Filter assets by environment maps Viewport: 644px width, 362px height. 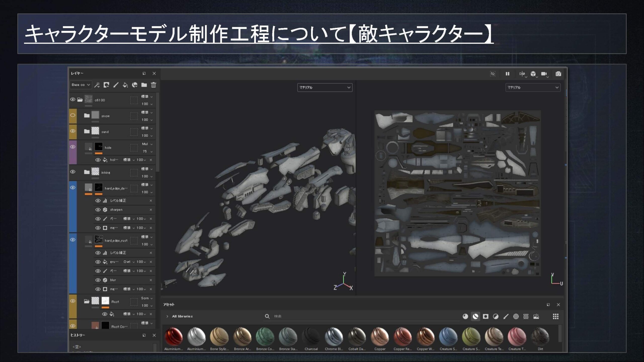coord(536,316)
